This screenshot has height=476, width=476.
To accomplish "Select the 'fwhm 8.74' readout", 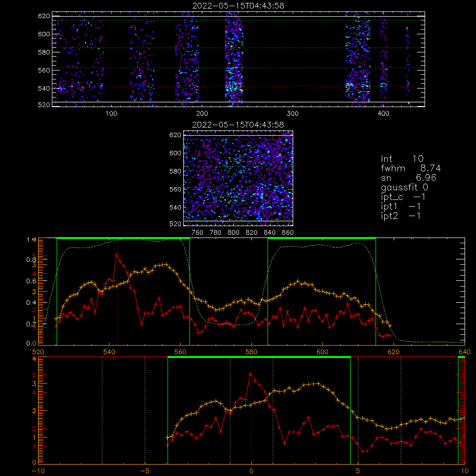I will pyautogui.click(x=411, y=168).
